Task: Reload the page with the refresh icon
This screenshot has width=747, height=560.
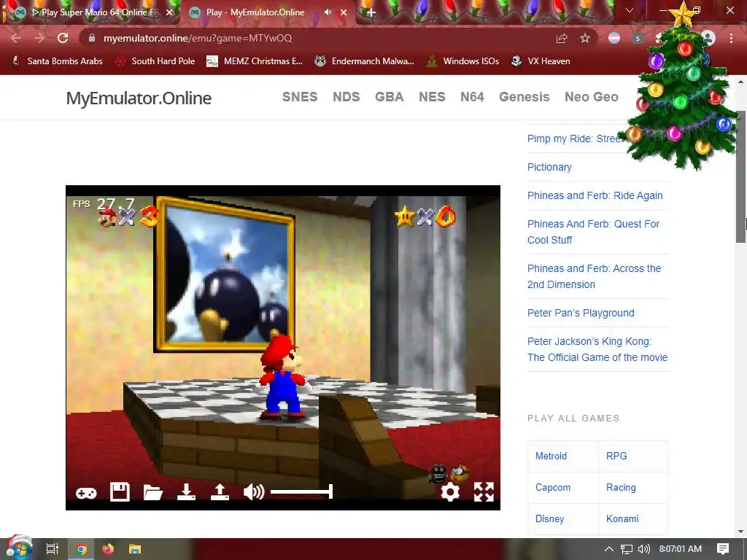Action: [x=63, y=38]
